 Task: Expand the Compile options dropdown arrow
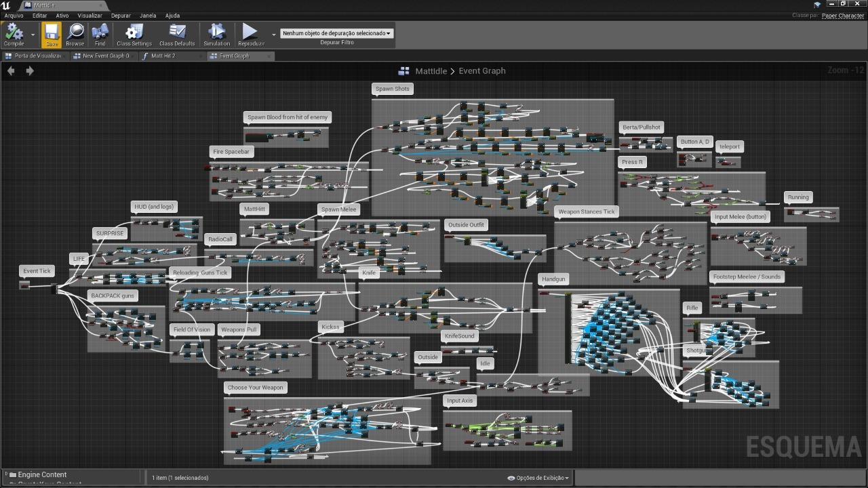33,34
